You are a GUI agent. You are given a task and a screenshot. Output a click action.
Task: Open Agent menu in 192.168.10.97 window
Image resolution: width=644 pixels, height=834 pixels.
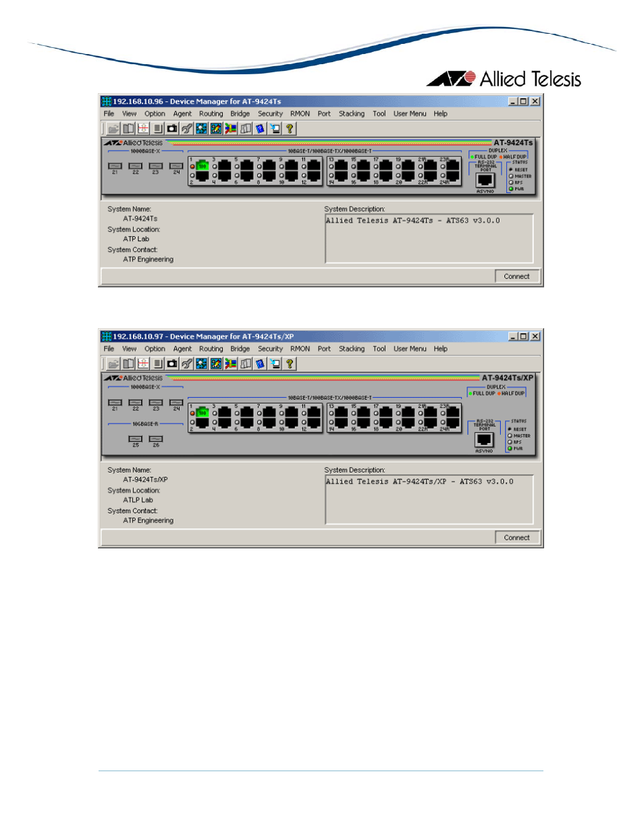[182, 349]
